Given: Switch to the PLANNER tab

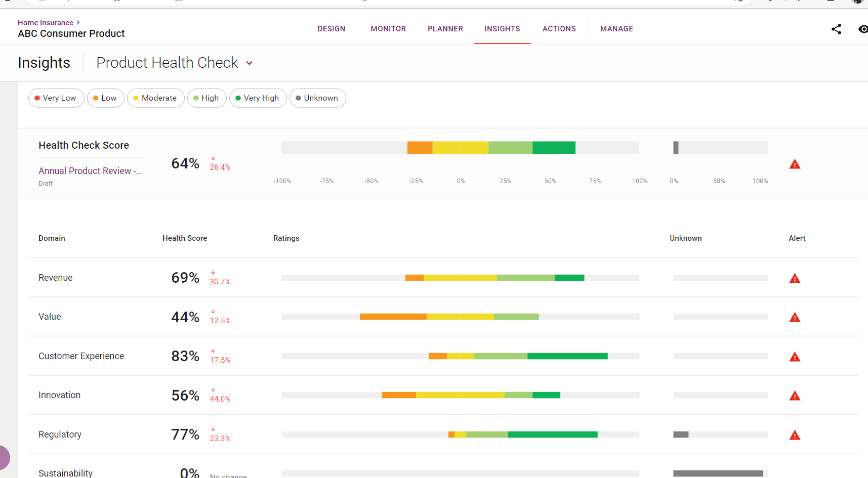Looking at the screenshot, I should tap(445, 29).
